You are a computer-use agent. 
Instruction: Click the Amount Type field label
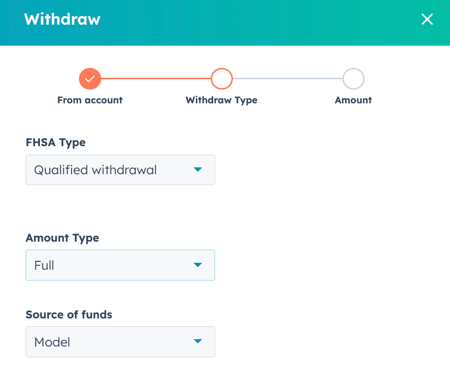(62, 238)
